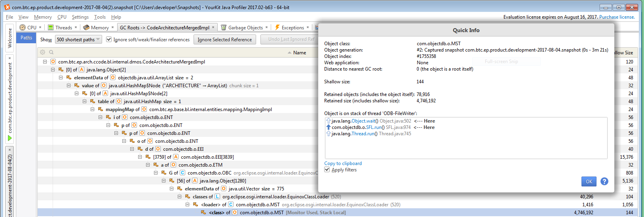Click OK in the Quick Info dialog
Screen dimensions: 644x217
(589, 181)
